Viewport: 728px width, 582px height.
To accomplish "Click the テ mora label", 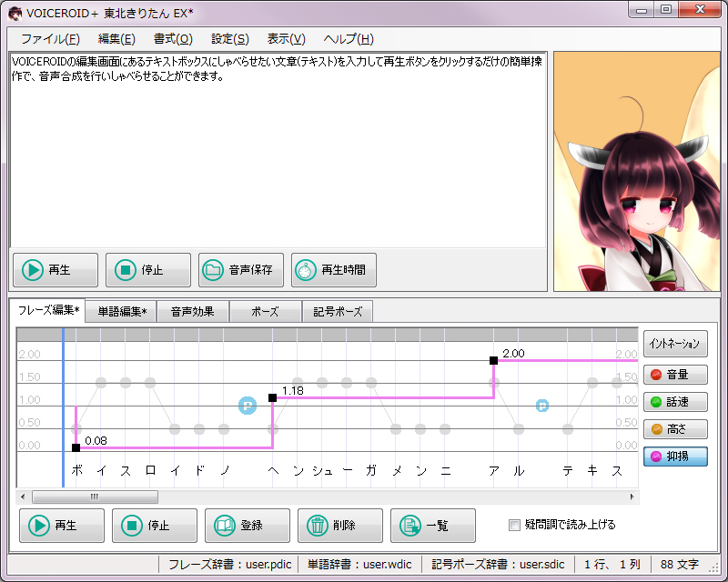I will tap(568, 471).
